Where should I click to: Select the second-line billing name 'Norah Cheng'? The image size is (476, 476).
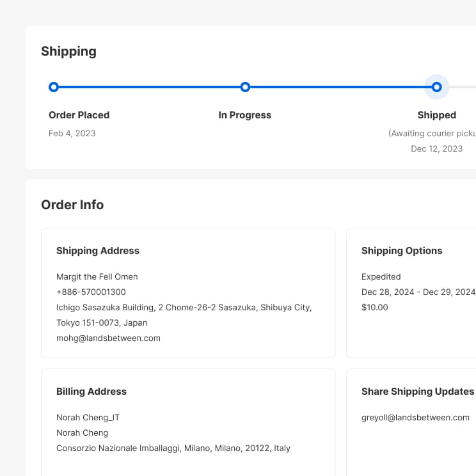[x=83, y=433]
